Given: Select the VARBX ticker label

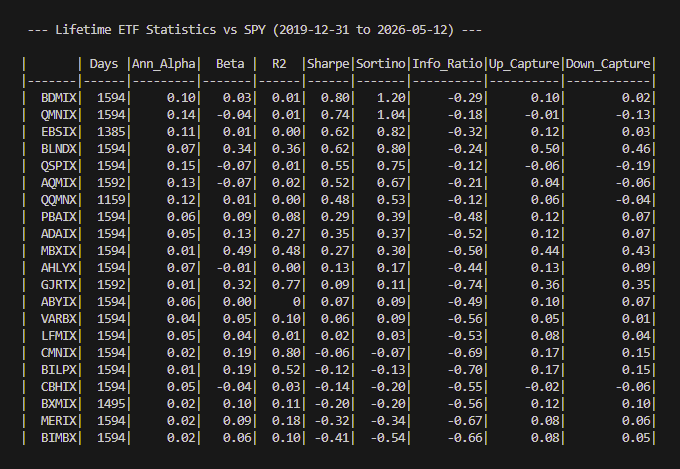Looking at the screenshot, I should [59, 319].
